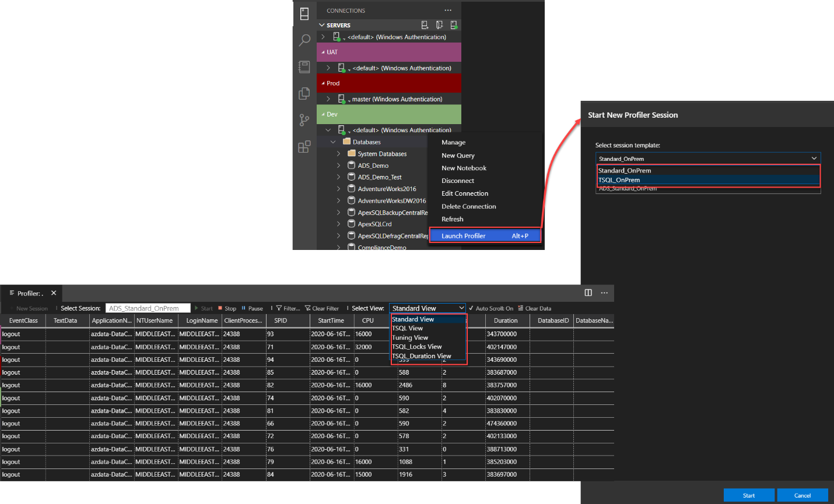The height and width of the screenshot is (504, 834).
Task: Close the Profiler tab
Action: 54,293
